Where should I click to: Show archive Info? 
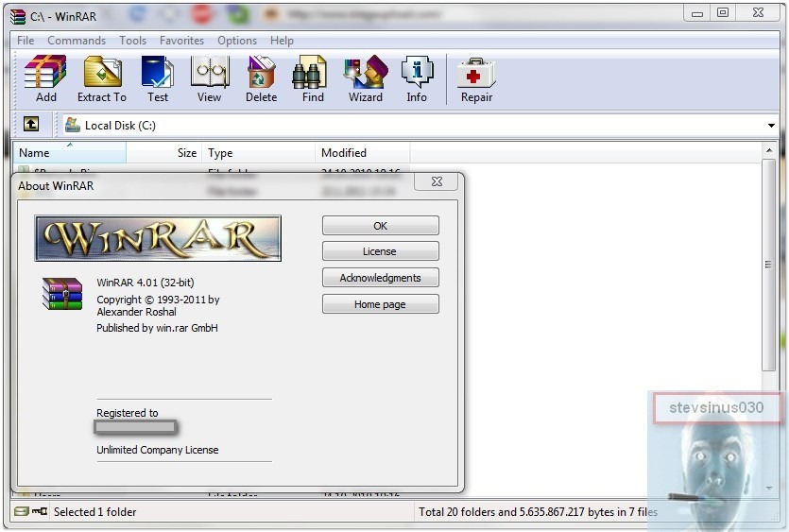(417, 79)
